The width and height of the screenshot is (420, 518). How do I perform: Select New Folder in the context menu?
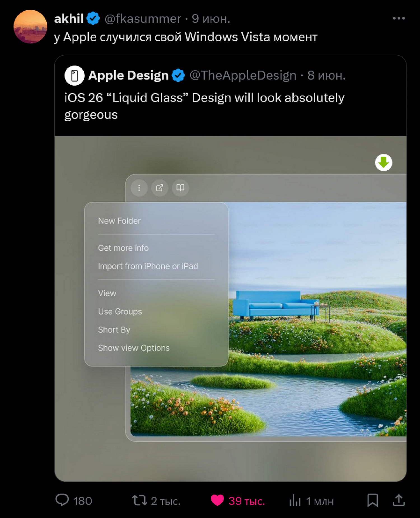pos(119,221)
